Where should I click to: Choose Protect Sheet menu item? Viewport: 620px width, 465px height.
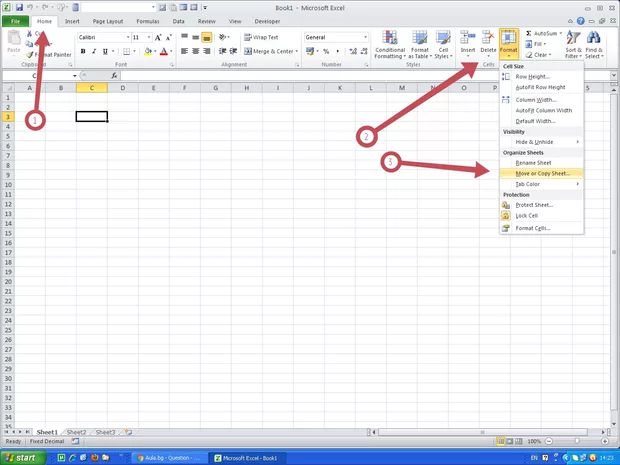(x=542, y=205)
